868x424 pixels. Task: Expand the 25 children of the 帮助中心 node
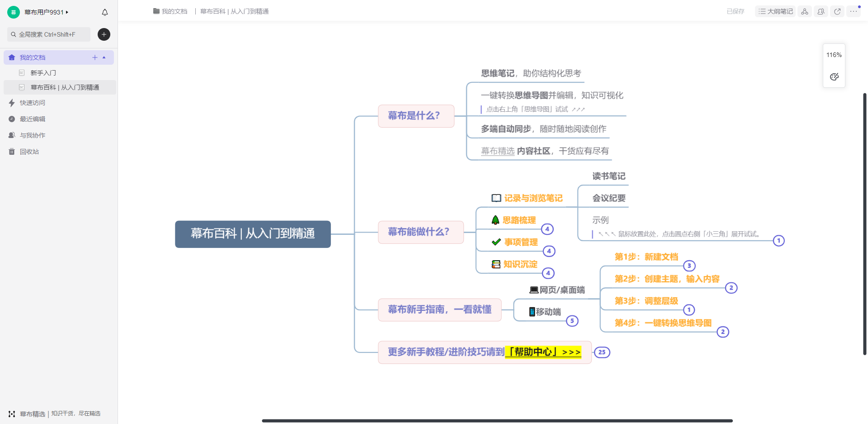click(602, 352)
